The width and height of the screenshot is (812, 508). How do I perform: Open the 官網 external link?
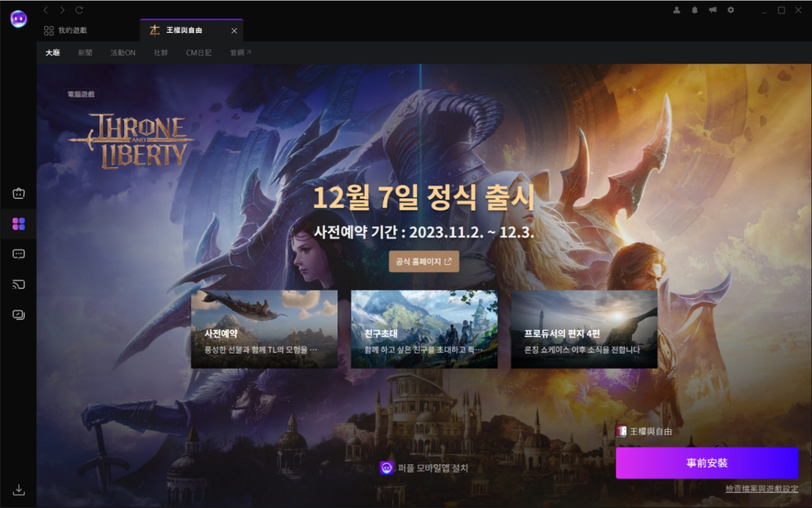click(241, 52)
